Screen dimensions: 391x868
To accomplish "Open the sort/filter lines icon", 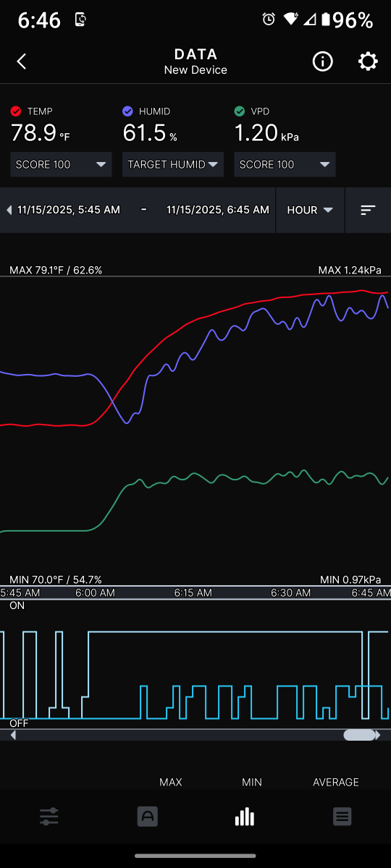I will 368,210.
